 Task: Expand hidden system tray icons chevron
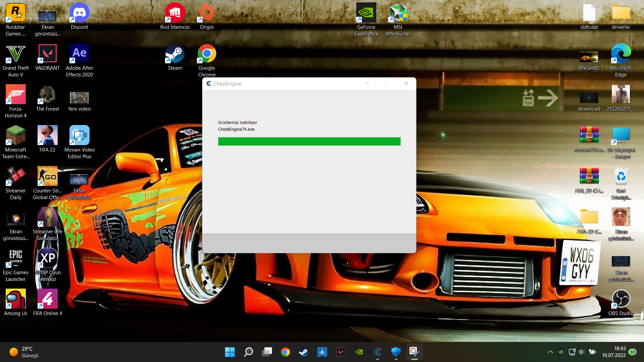click(550, 352)
